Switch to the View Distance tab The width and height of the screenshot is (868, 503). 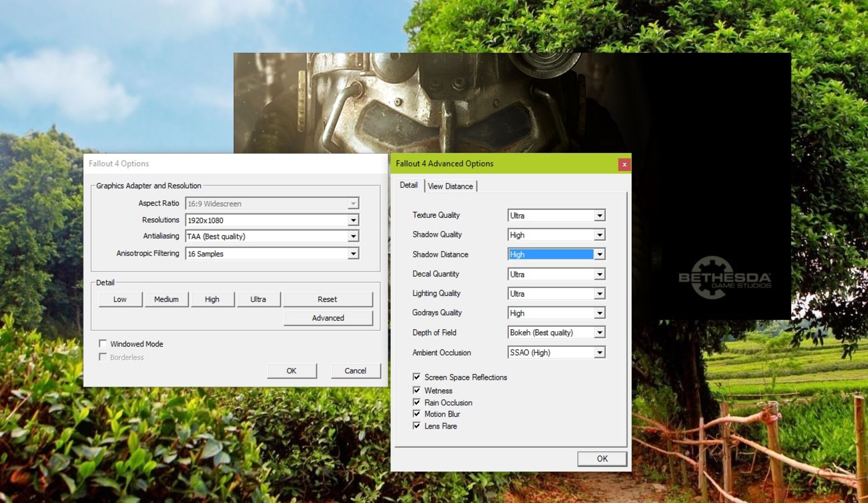tap(450, 186)
